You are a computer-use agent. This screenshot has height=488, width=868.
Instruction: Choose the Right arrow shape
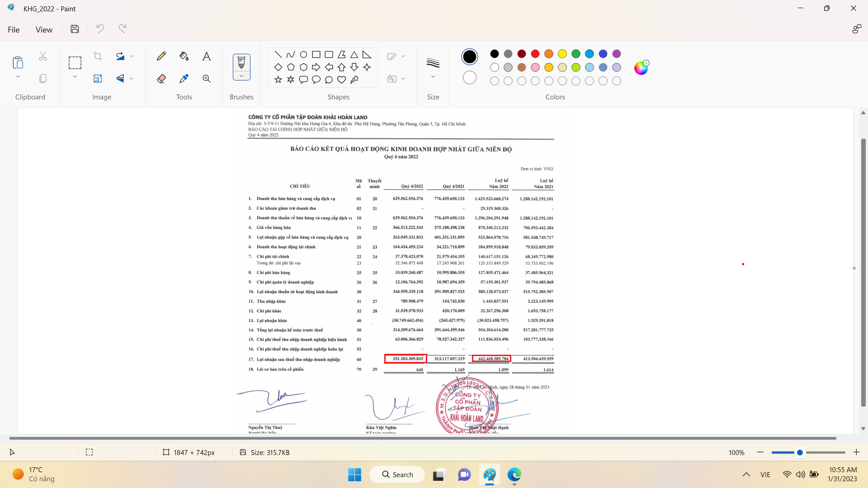click(316, 67)
